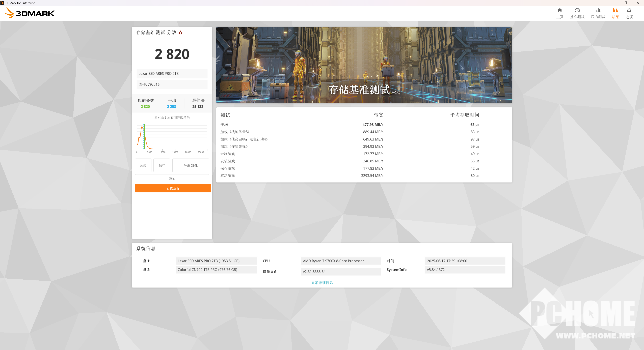This screenshot has height=350, width=644.
Task: Click the 系统信息 section heading
Action: [x=146, y=248]
